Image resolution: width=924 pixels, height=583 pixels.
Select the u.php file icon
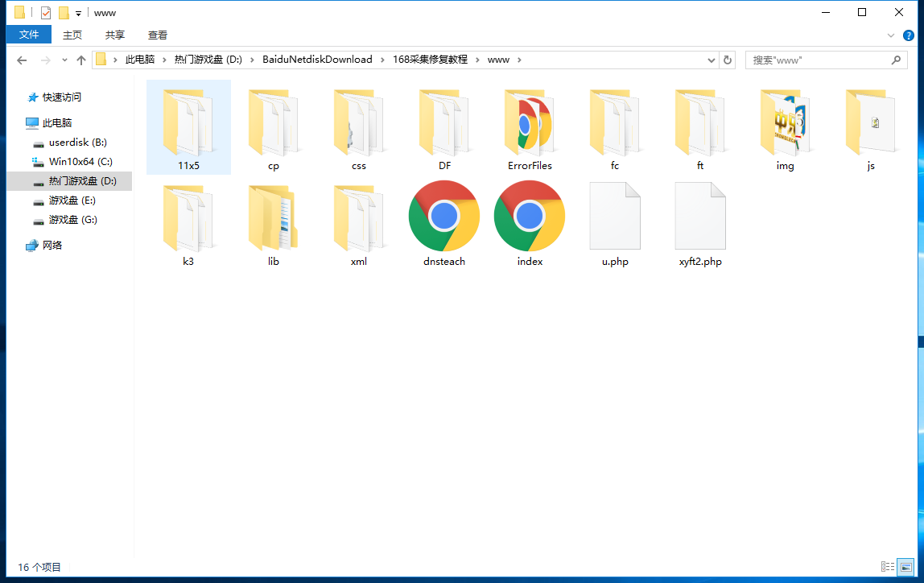(615, 216)
